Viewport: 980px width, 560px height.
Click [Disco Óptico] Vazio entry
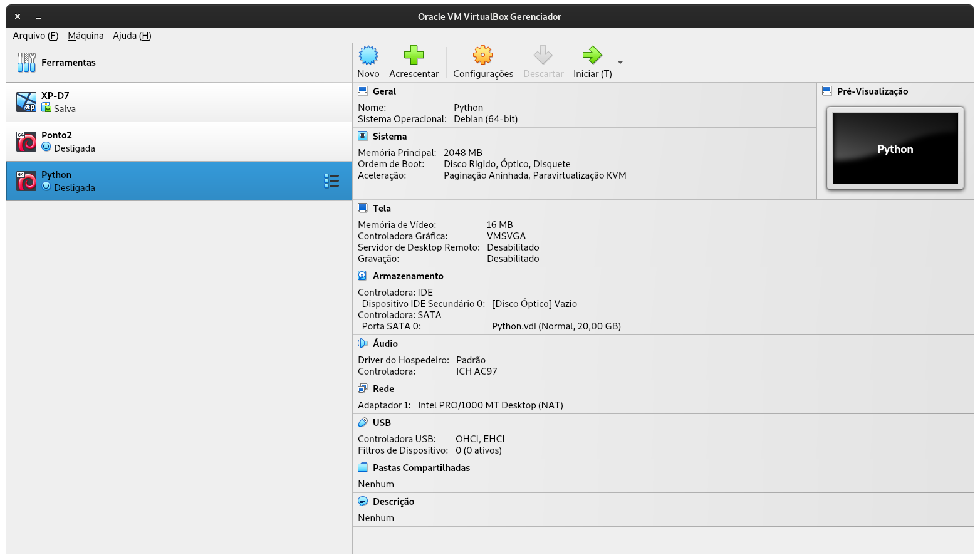534,304
